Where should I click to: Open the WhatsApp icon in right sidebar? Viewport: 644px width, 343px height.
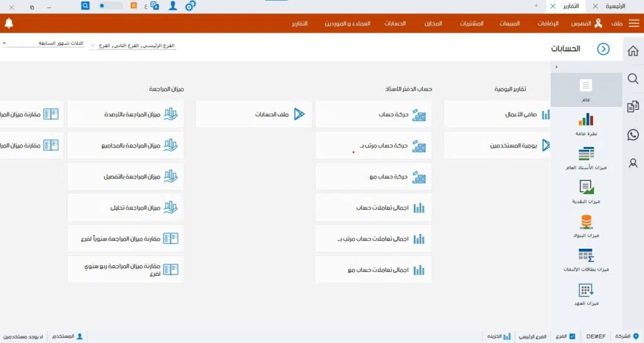633,134
